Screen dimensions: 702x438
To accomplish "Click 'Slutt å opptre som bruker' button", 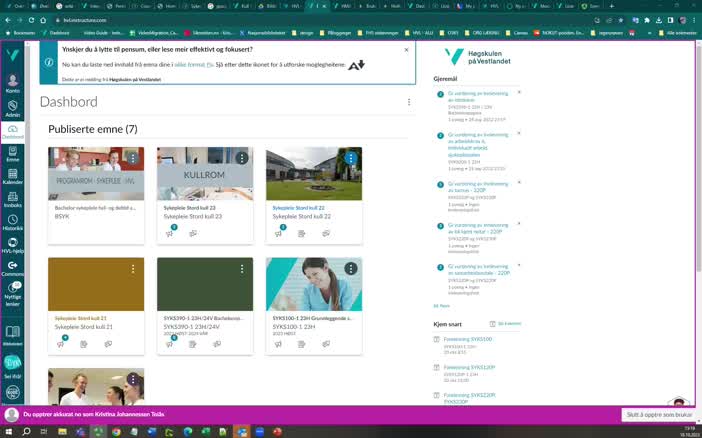I will (x=658, y=414).
